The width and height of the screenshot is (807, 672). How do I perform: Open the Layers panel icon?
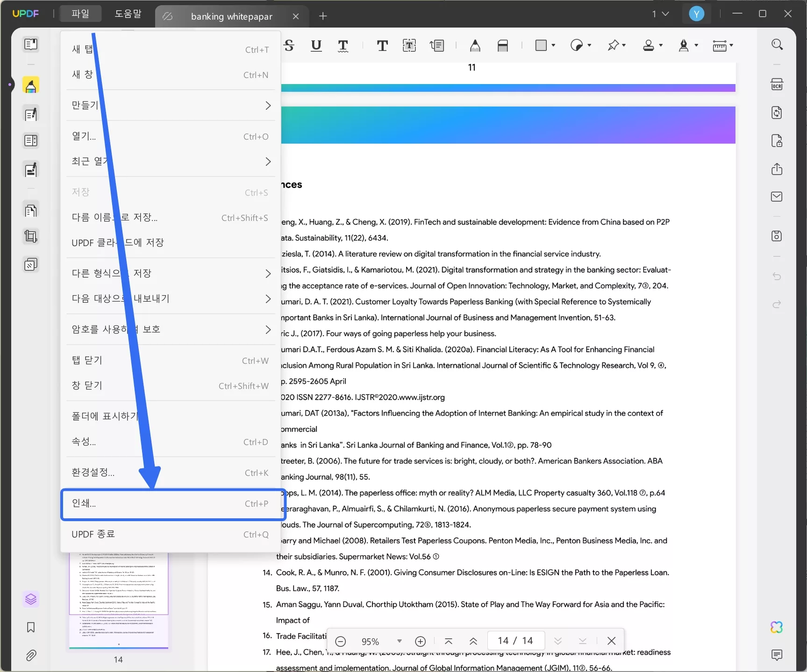point(31,599)
